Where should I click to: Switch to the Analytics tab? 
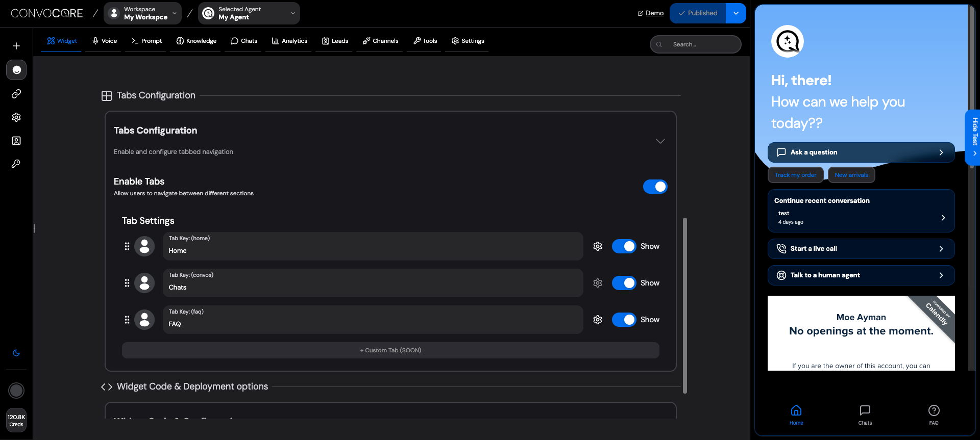point(289,41)
